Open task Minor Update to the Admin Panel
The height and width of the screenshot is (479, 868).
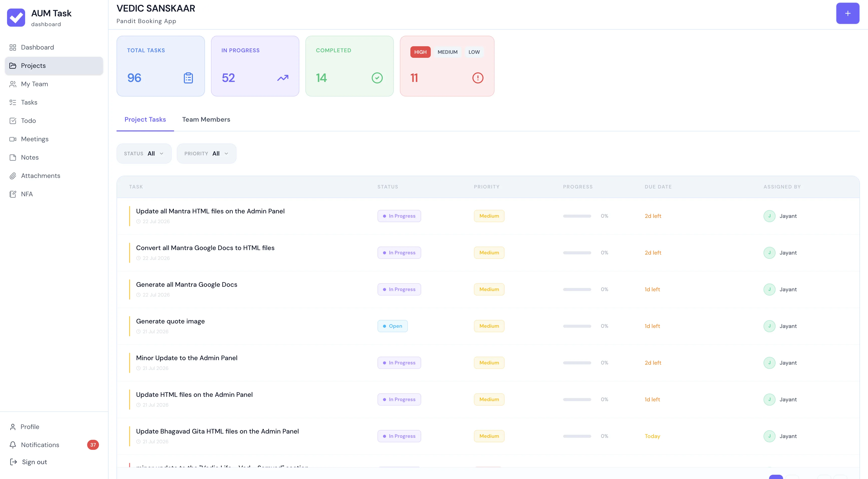[187, 358]
